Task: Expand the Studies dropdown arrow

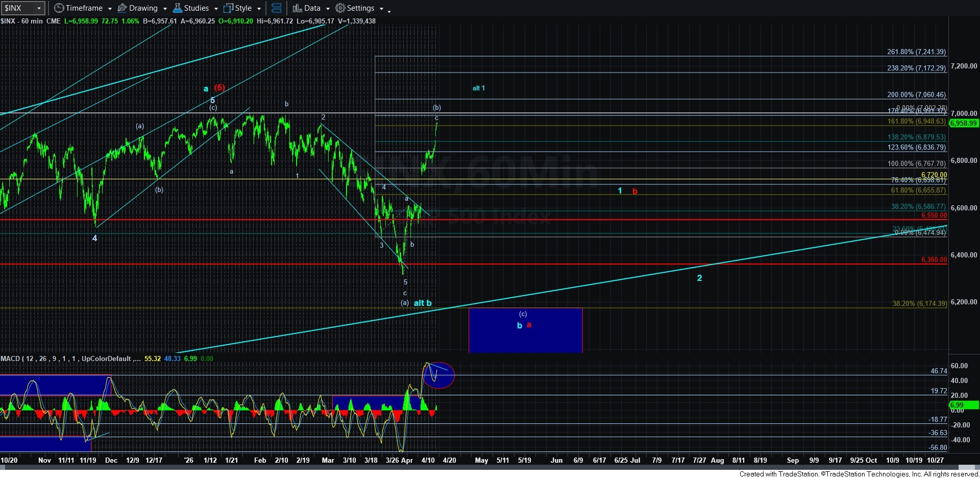Action: 216,9
